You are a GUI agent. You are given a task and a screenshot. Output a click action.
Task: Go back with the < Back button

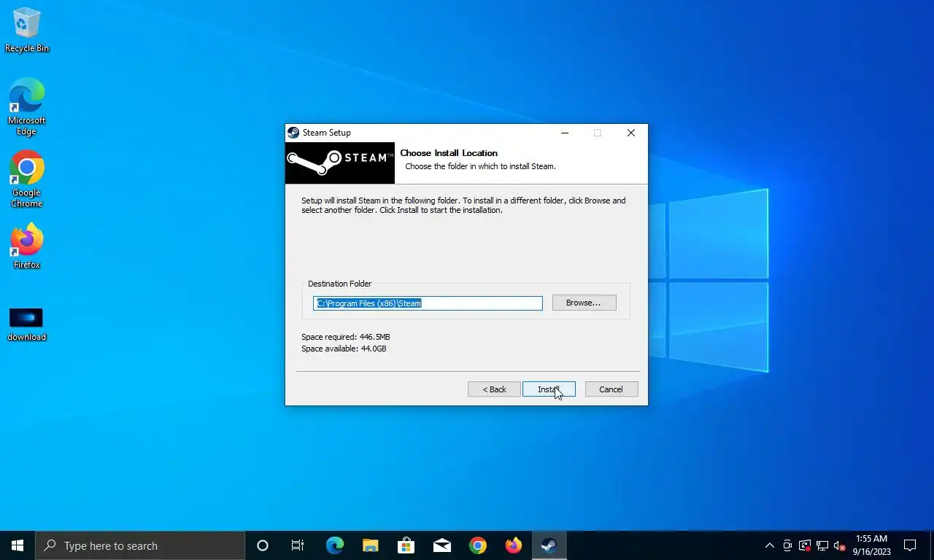[x=494, y=389]
